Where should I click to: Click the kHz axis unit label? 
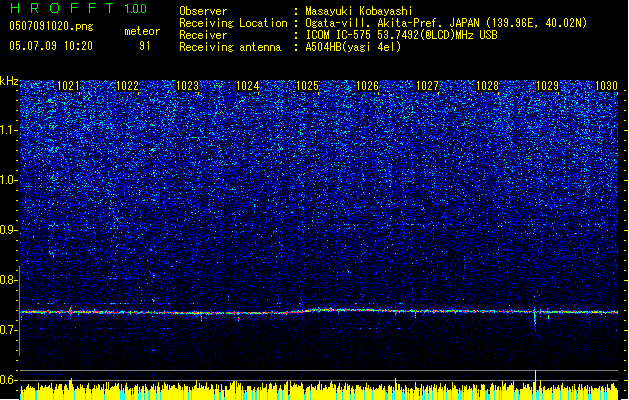click(x=9, y=81)
